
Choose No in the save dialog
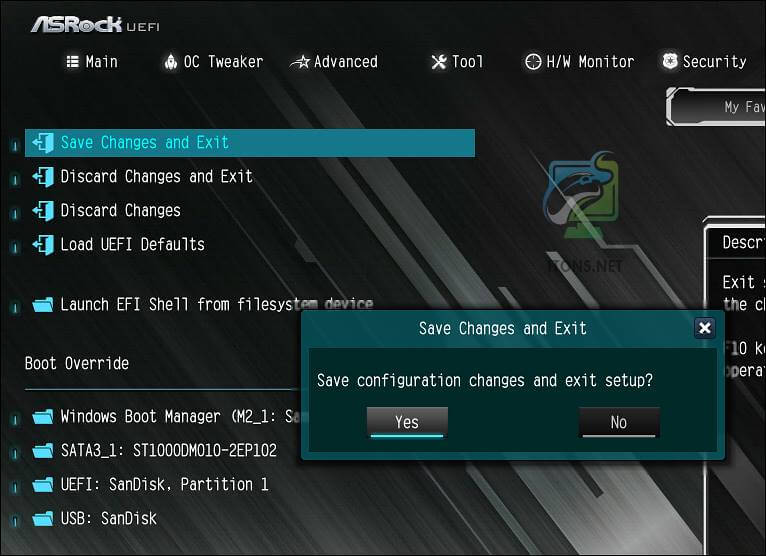click(619, 422)
